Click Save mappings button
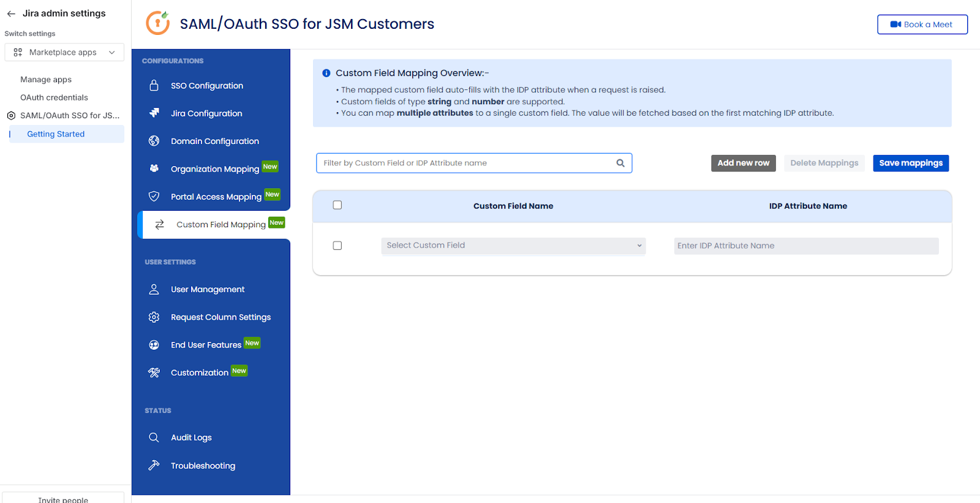The image size is (980, 503). (911, 163)
